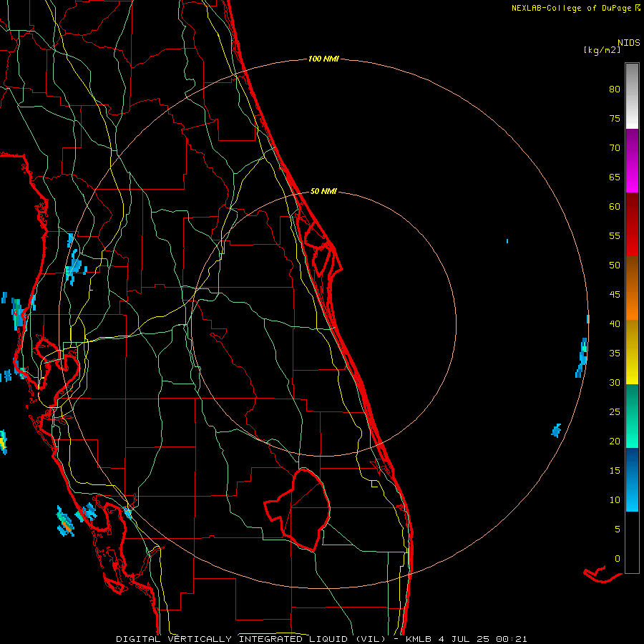The height and width of the screenshot is (644, 644).
Task: Click the scale value 10
Action: [x=615, y=500]
